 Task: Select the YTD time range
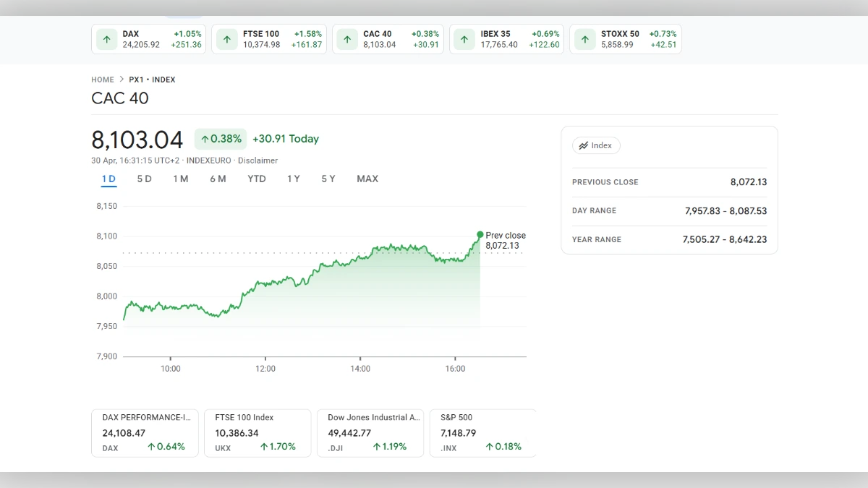pos(256,179)
